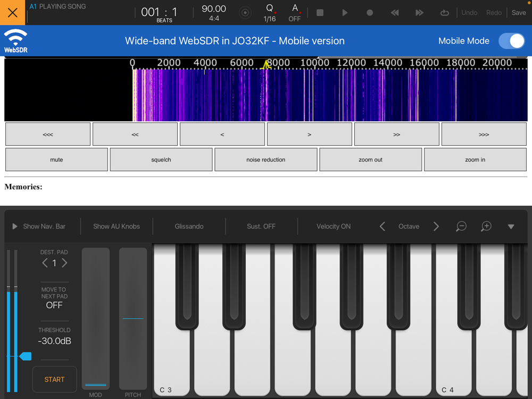The width and height of the screenshot is (532, 399).
Task: Expand the Show Nav. Bar triangle
Action: point(14,226)
